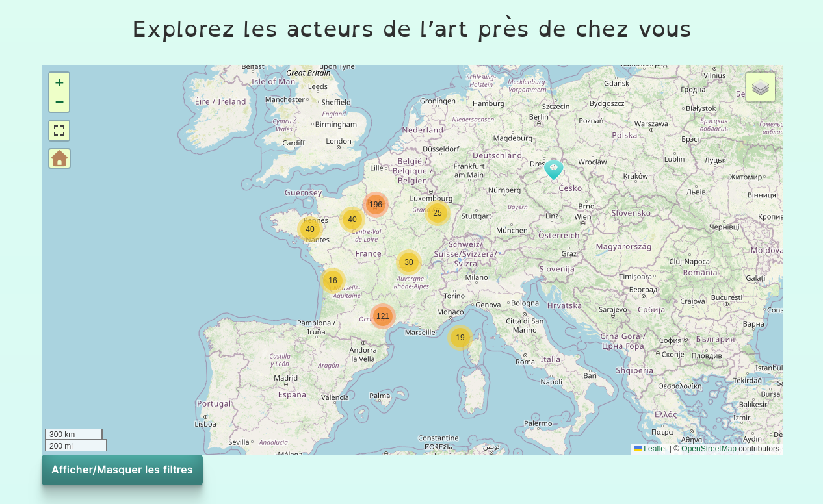Zoom out of the map

[59, 102]
